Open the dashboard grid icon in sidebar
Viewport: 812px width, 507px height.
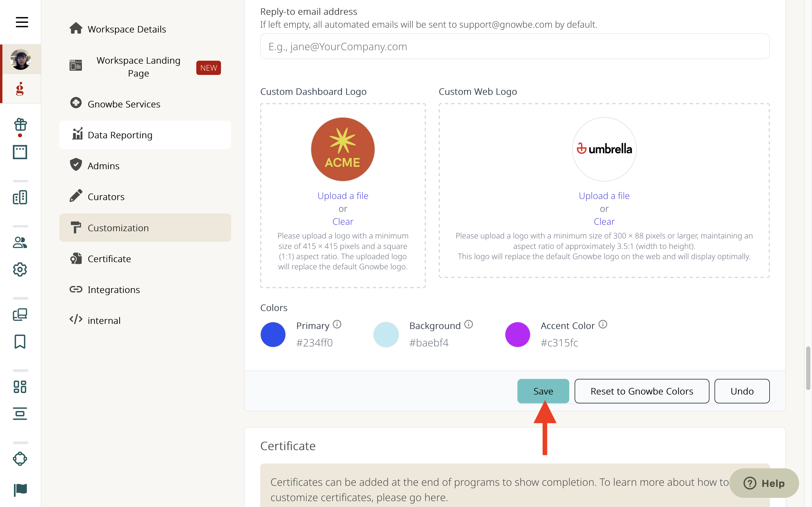[20, 387]
